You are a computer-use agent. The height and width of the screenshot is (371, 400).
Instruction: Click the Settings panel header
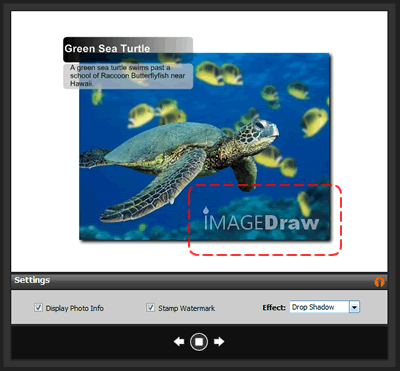pos(199,281)
